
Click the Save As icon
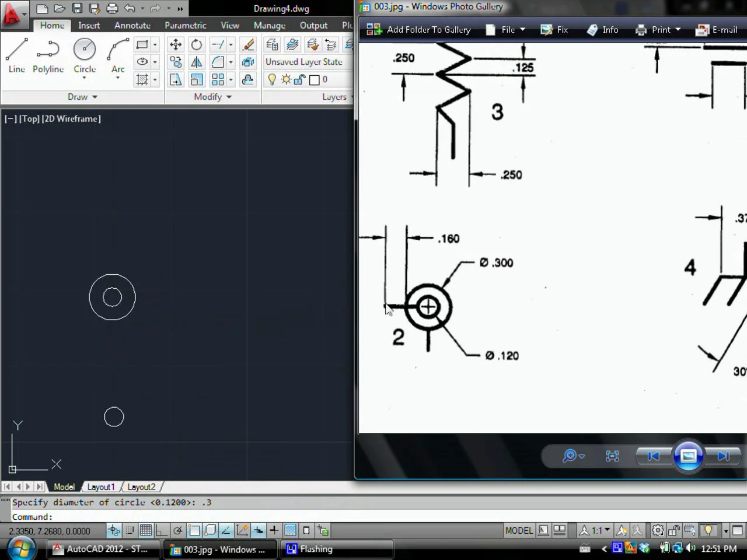pyautogui.click(x=95, y=8)
